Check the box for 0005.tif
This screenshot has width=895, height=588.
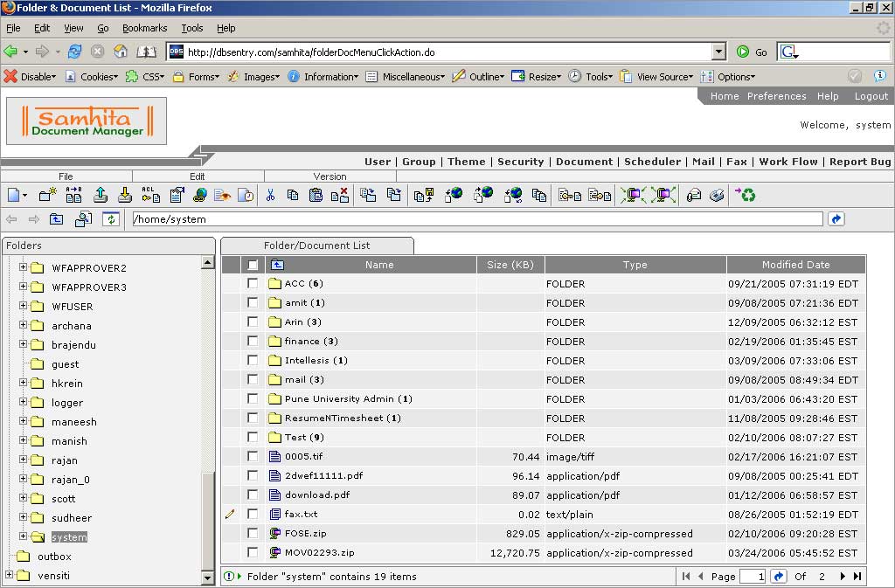253,456
